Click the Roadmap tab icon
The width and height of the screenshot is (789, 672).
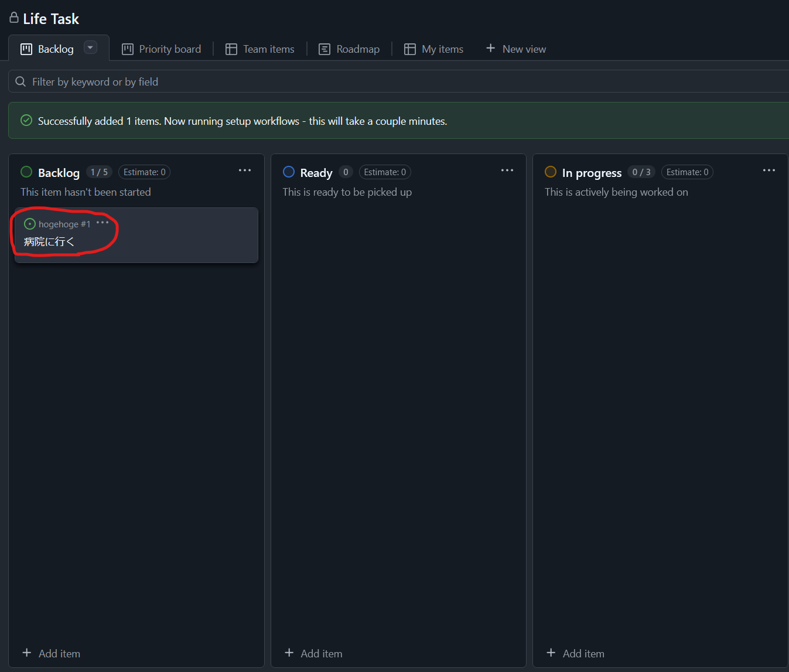click(x=325, y=49)
